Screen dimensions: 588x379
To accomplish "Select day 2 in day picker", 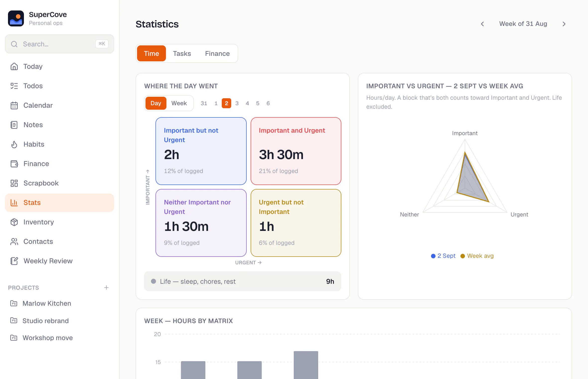I will coord(226,103).
